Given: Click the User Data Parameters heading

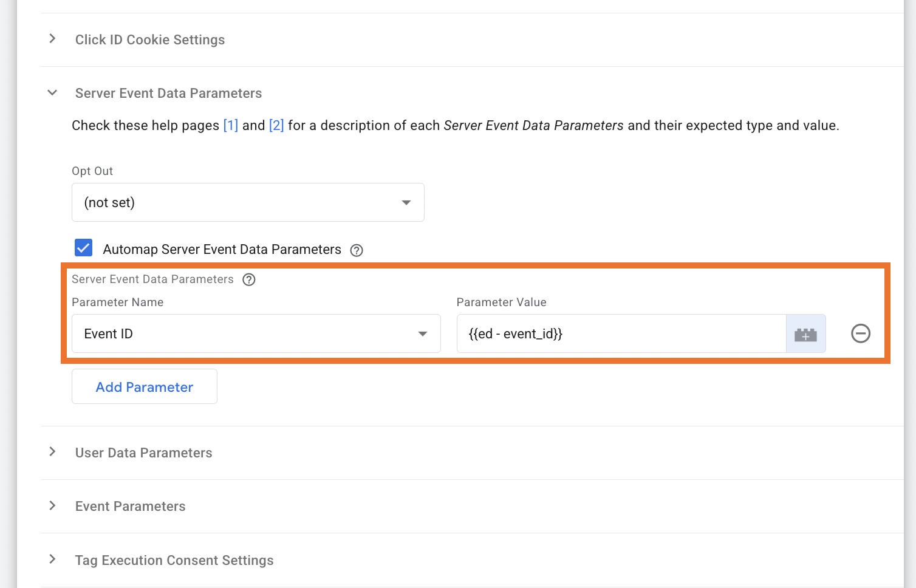Looking at the screenshot, I should pyautogui.click(x=143, y=453).
